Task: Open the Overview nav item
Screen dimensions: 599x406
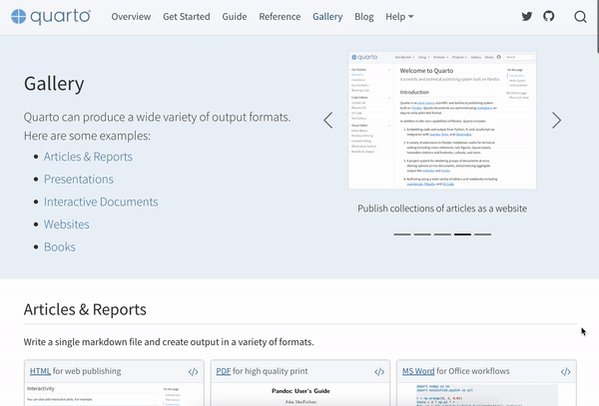Action: [131, 17]
